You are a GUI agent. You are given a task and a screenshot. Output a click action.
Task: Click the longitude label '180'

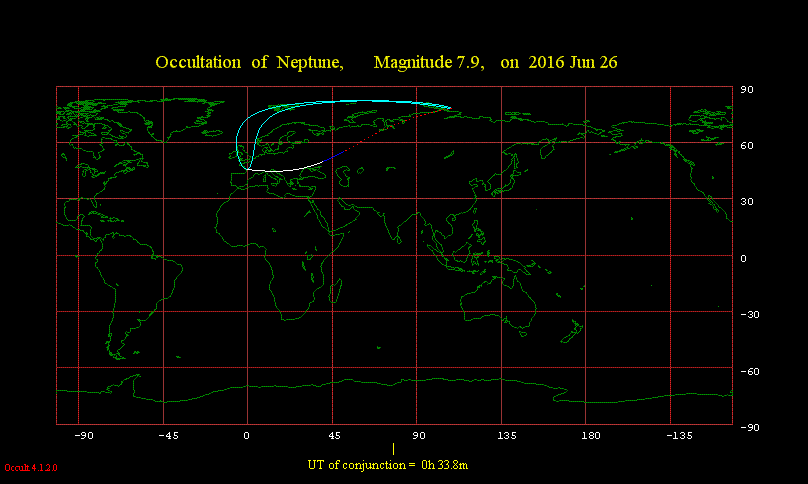591,436
